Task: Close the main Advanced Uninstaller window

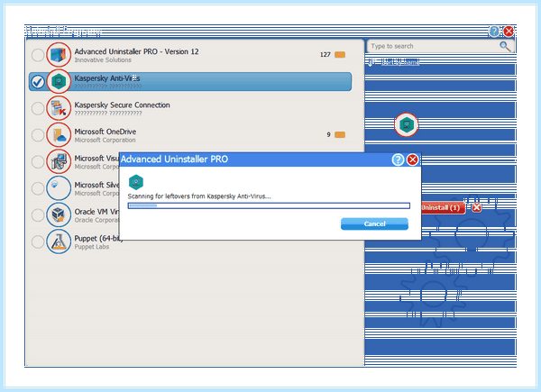Action: tap(509, 32)
